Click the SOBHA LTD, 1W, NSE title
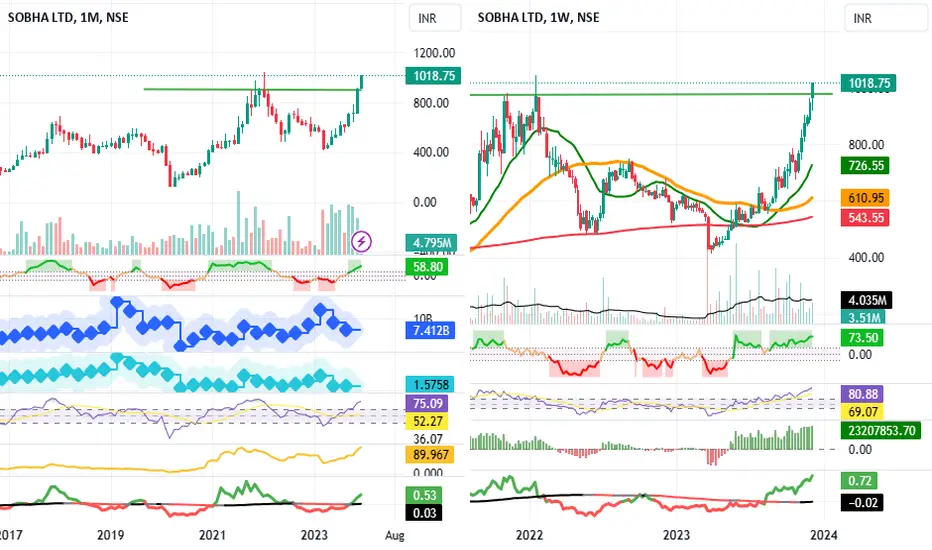932x550 pixels. [539, 17]
